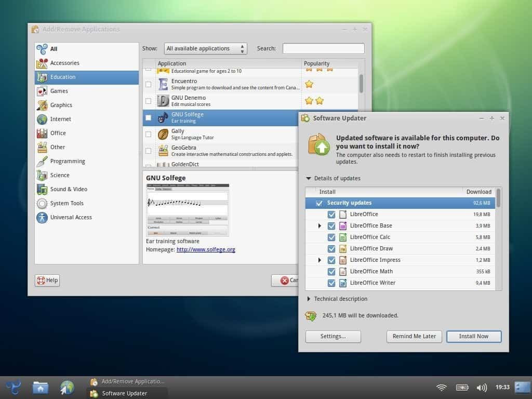Tick the GeoGebra checkbox
This screenshot has width=532, height=399.
(148, 151)
